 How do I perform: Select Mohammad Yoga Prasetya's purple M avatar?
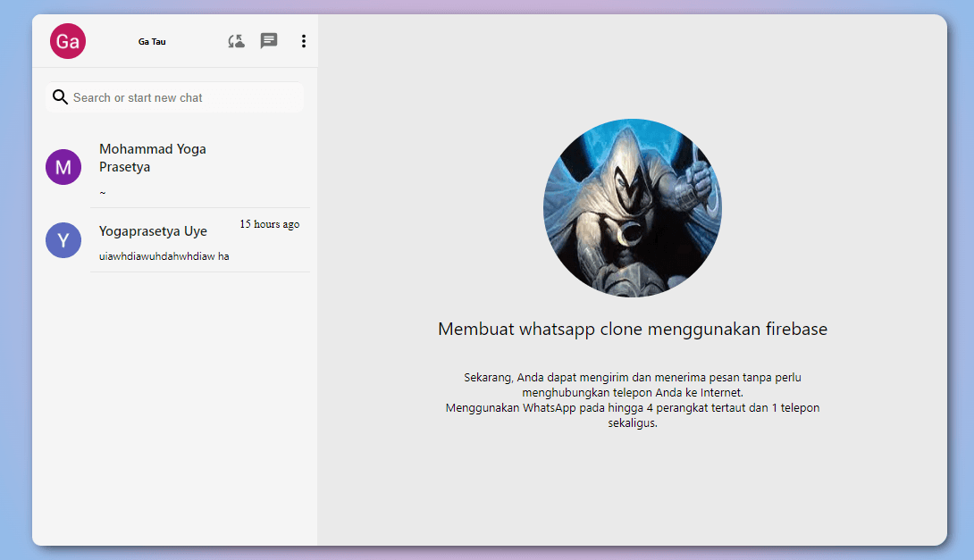point(63,167)
